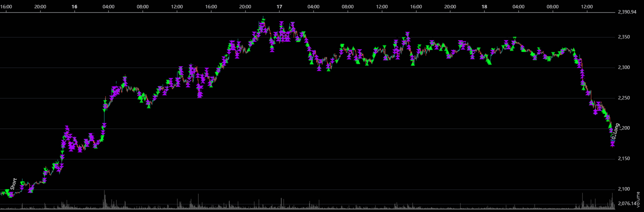Click the 2,076.14 bottom price label
644x212 pixels.
click(626, 204)
